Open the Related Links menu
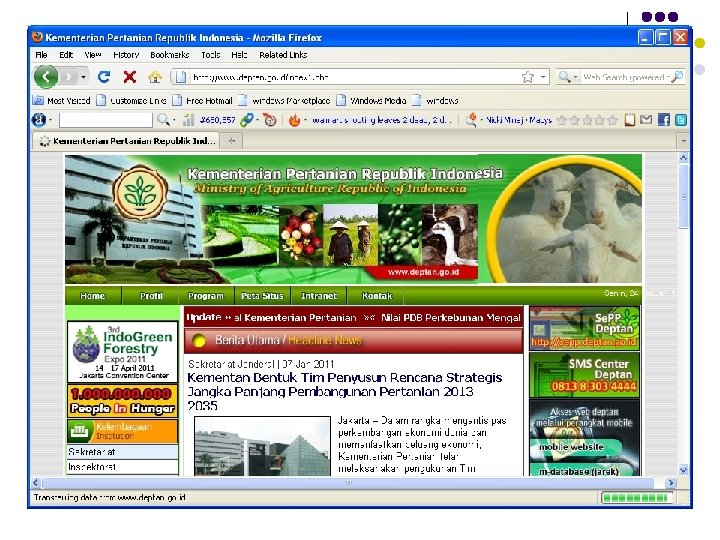Viewport: 720px width, 540px height. [283, 55]
